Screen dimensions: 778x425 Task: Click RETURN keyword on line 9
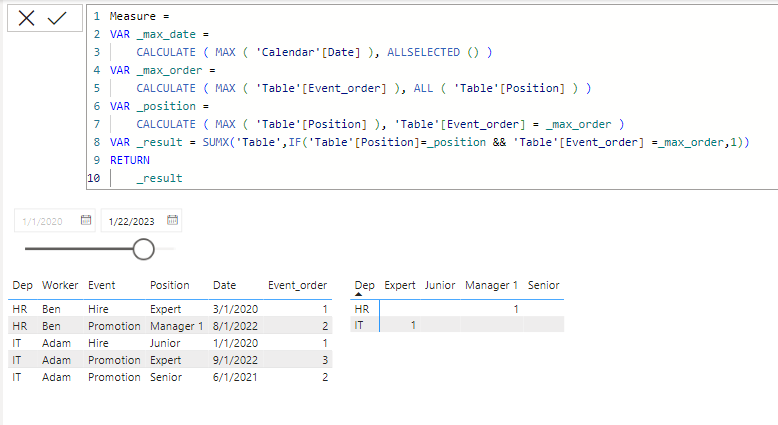[130, 160]
